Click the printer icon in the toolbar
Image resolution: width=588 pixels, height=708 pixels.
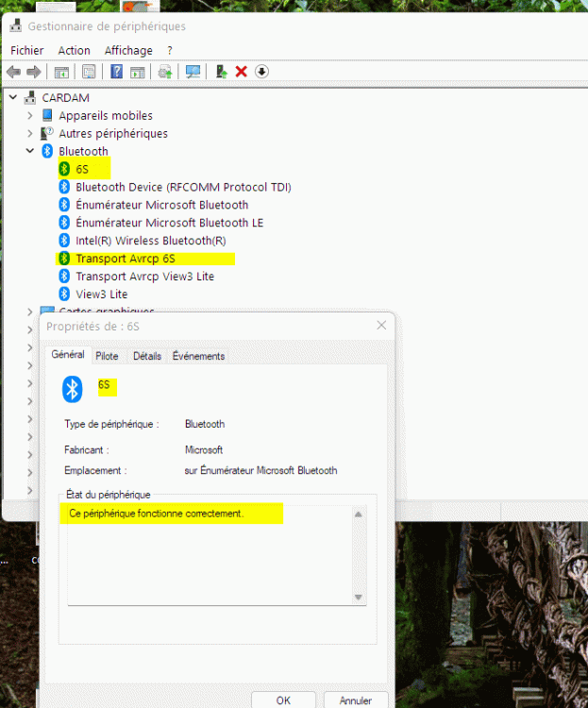click(165, 72)
